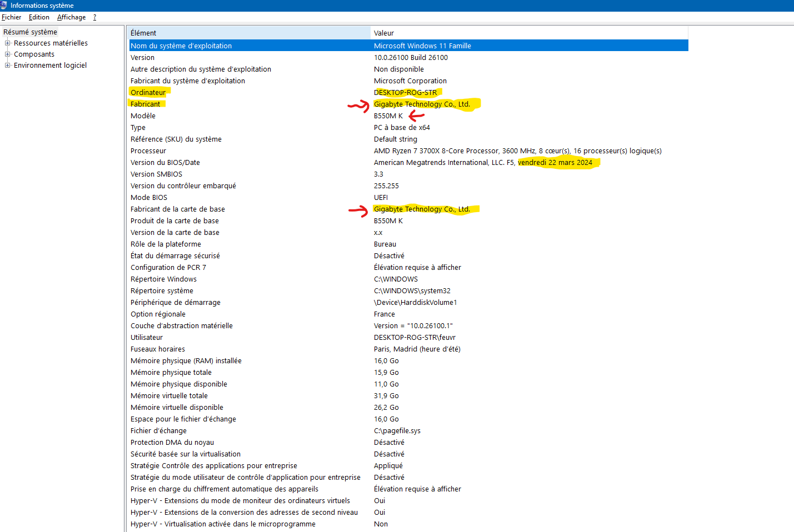Sort by the Élément column header

click(249, 33)
